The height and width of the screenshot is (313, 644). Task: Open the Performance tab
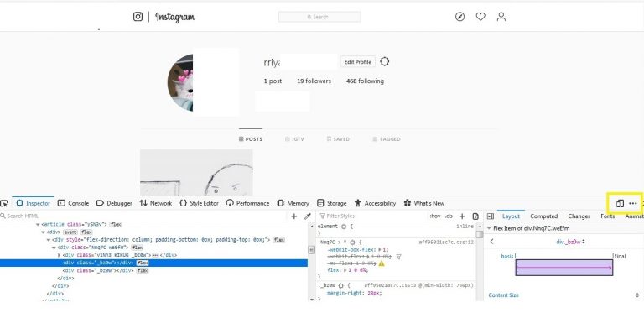247,203
